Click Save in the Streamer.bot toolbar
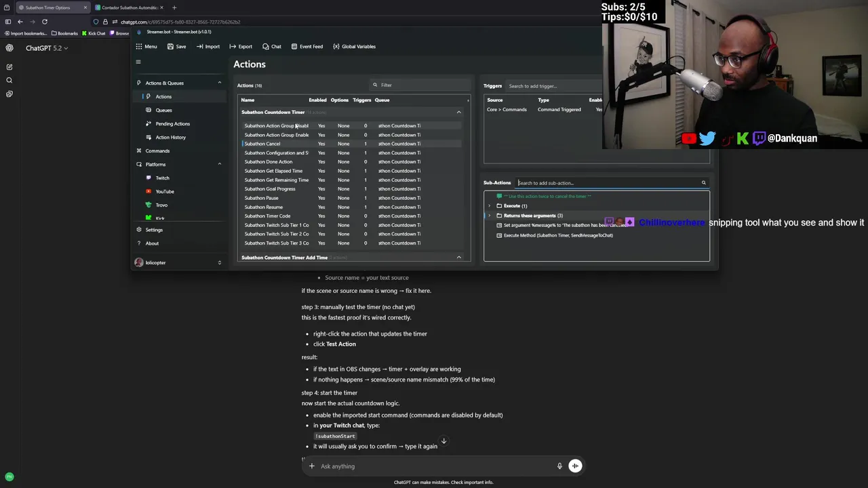Viewport: 868px width, 488px height. [176, 46]
